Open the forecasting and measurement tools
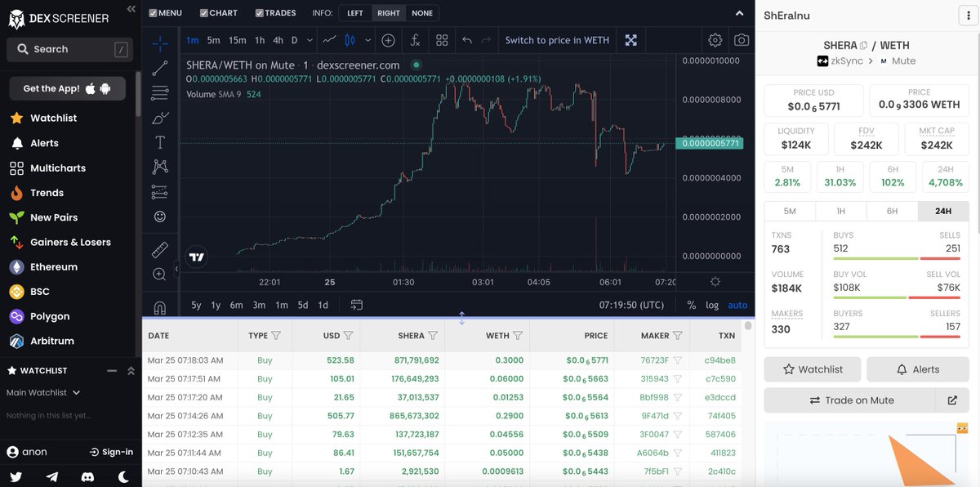 [x=160, y=192]
